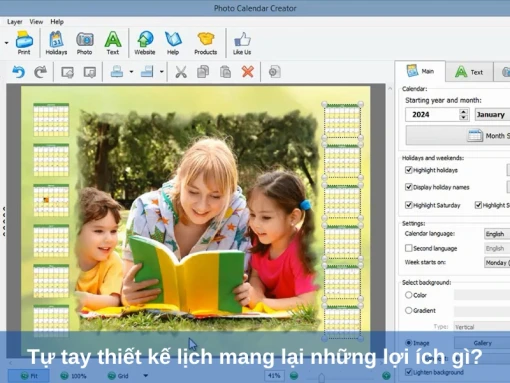Screen dimensions: 510x383
Task: Enable the Second language checkbox
Action: click(x=409, y=248)
